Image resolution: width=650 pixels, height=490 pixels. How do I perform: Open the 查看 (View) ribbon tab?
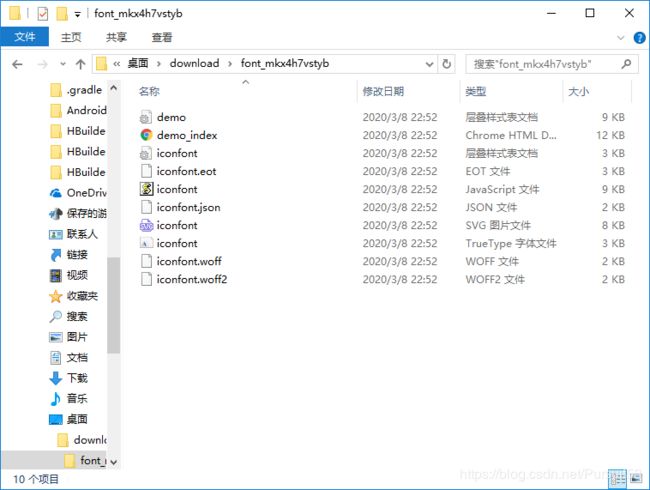pyautogui.click(x=162, y=38)
